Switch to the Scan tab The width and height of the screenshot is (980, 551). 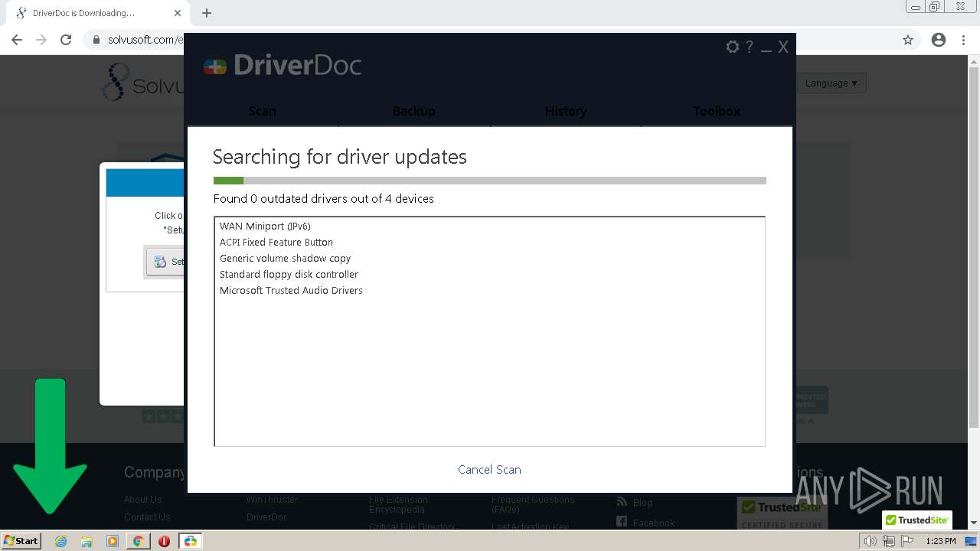coord(263,111)
